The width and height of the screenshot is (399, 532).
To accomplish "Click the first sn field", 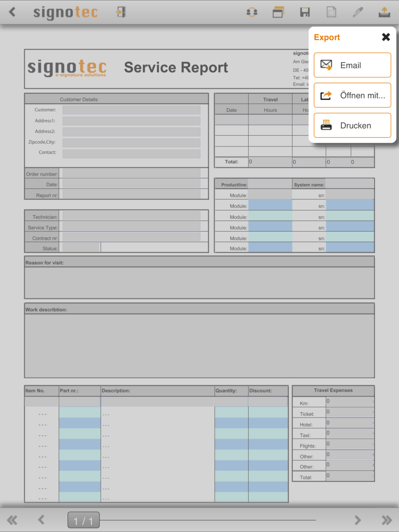I will coord(350,194).
